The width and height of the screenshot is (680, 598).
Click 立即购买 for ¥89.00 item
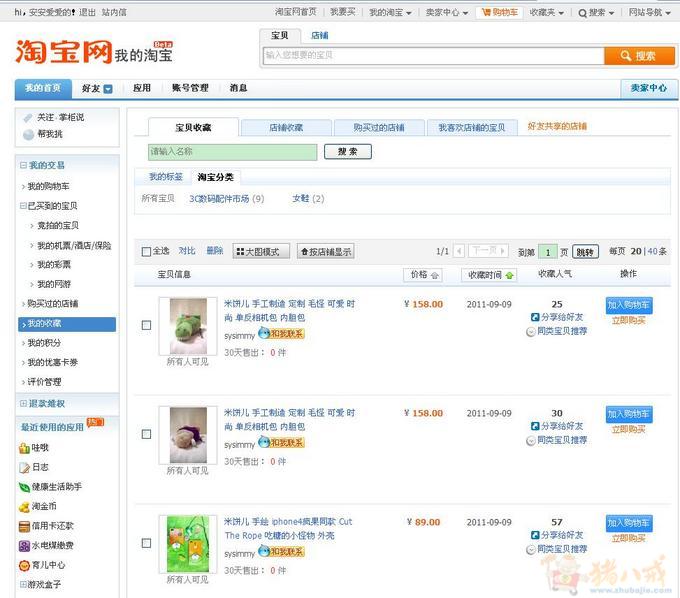(x=629, y=539)
